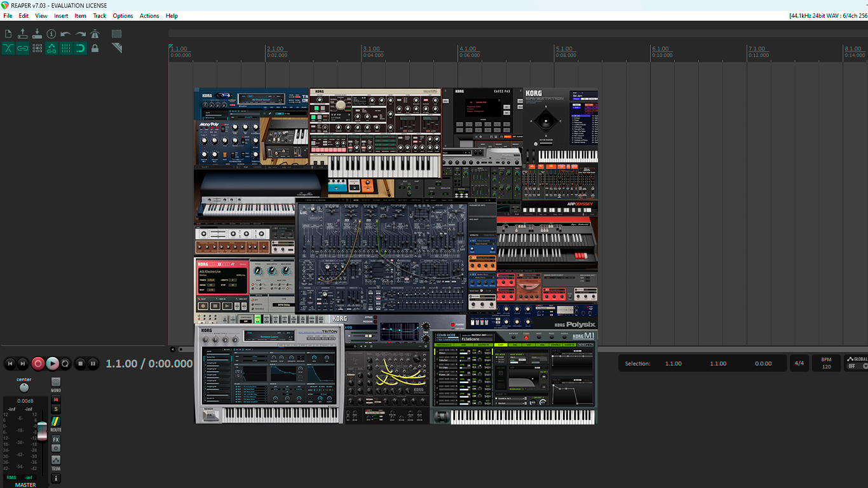Open the Help menu

tap(172, 16)
